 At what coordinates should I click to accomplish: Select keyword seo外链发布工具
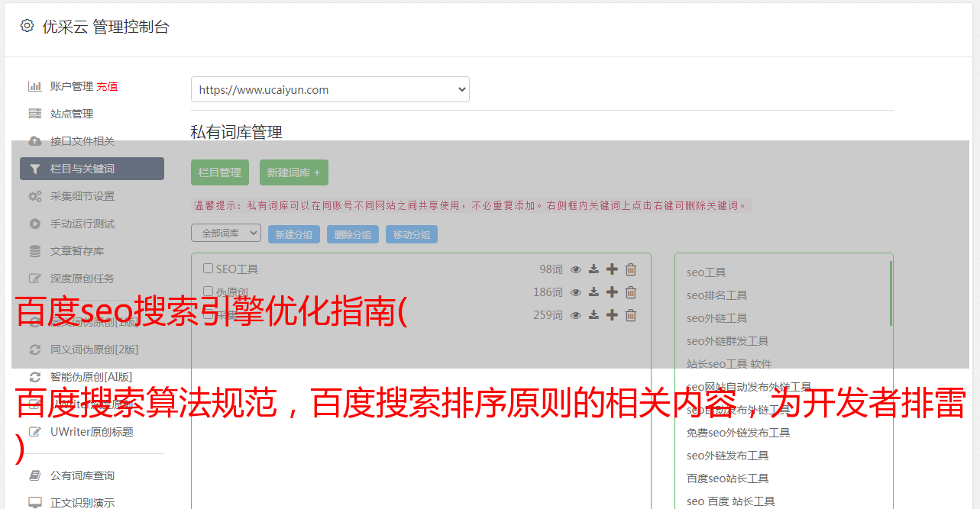[x=727, y=456]
